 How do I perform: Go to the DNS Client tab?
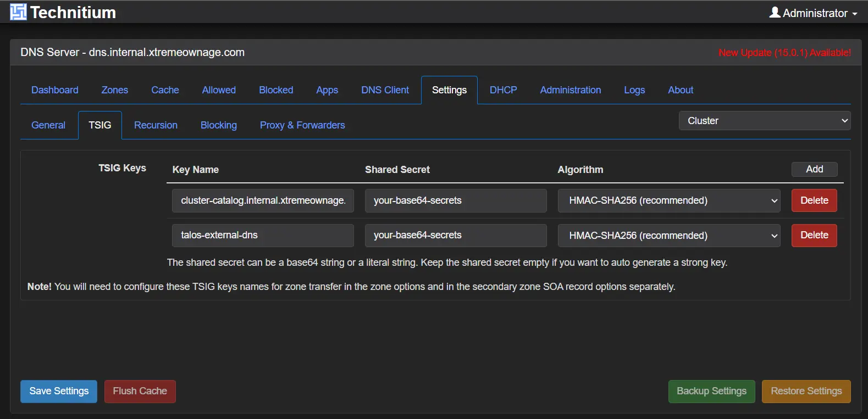385,90
